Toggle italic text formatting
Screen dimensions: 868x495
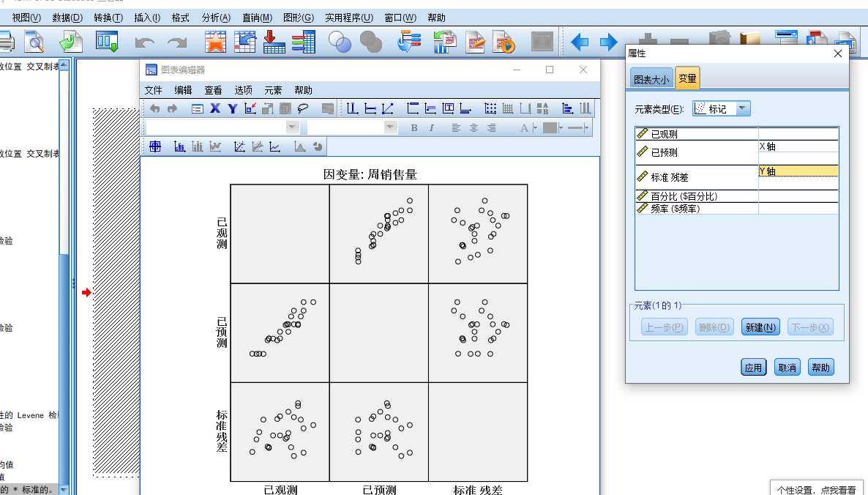coord(431,128)
